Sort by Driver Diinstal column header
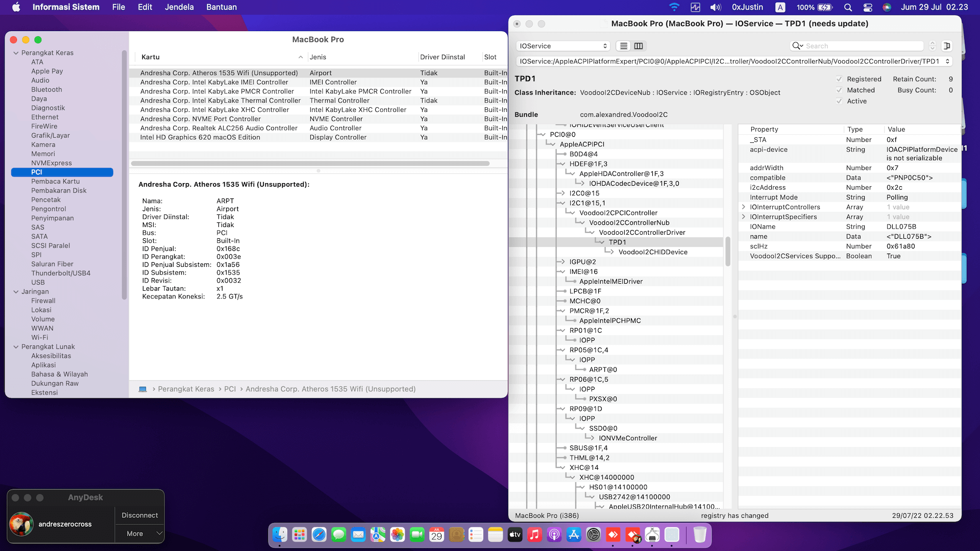 pyautogui.click(x=449, y=57)
